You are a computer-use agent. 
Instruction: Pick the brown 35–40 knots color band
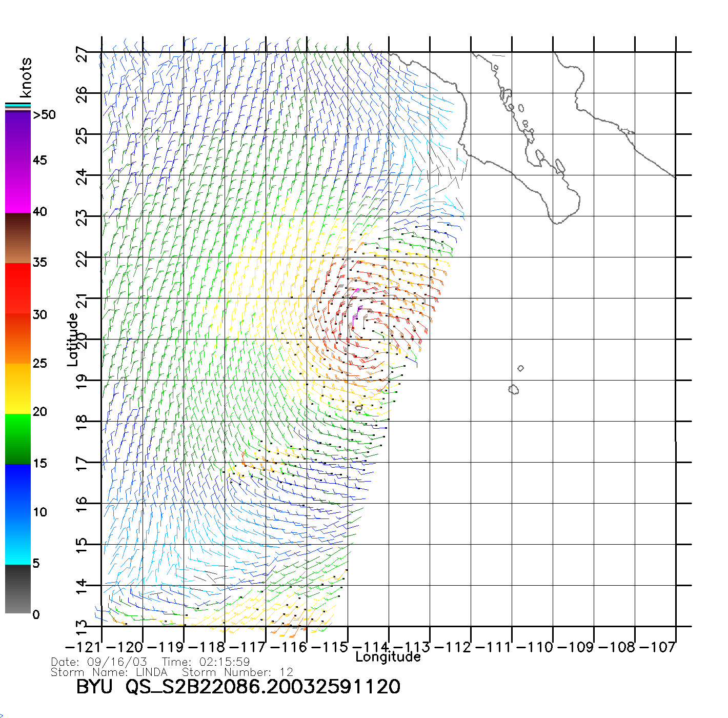click(17, 238)
